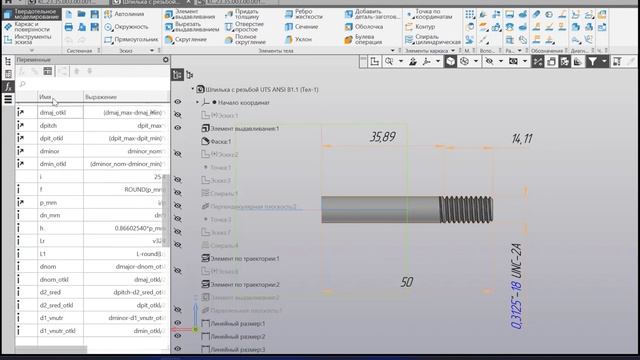Select the Автолиния sketch tool
The image size is (640, 360).
pos(124,14)
